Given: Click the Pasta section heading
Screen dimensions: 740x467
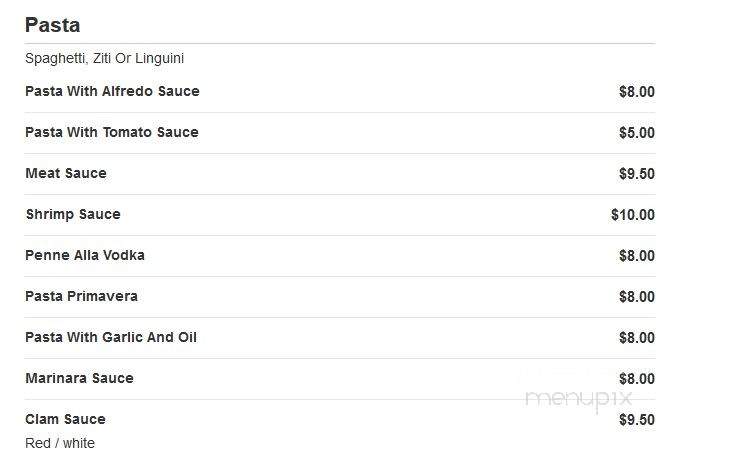Looking at the screenshot, I should [x=52, y=25].
